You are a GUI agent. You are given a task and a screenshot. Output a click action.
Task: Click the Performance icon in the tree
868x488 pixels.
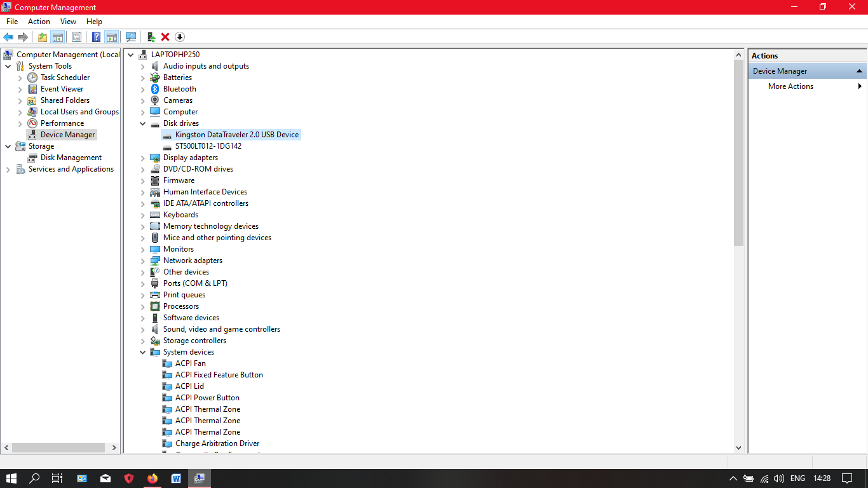pyautogui.click(x=32, y=123)
